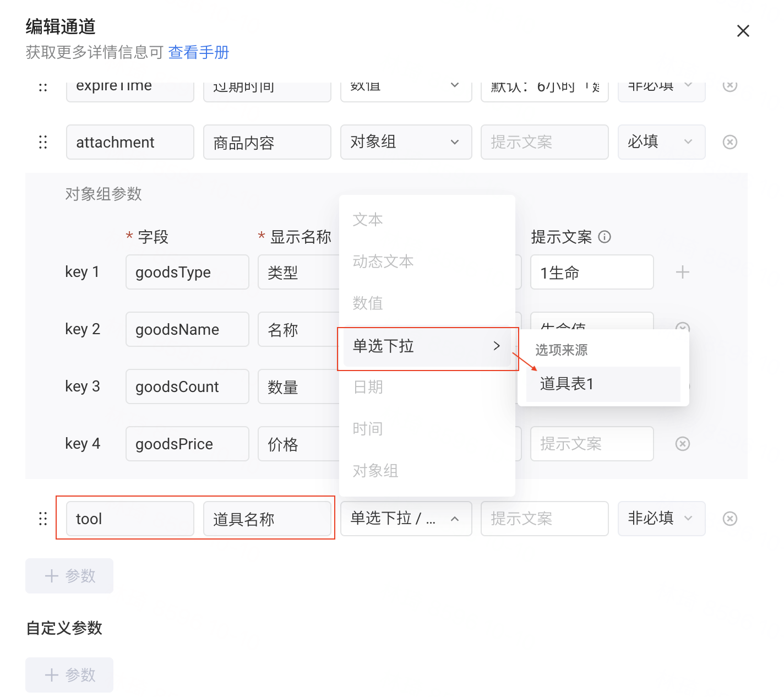Image resolution: width=784 pixels, height=697 pixels.
Task: Delete the tool parameter row
Action: coord(729,519)
